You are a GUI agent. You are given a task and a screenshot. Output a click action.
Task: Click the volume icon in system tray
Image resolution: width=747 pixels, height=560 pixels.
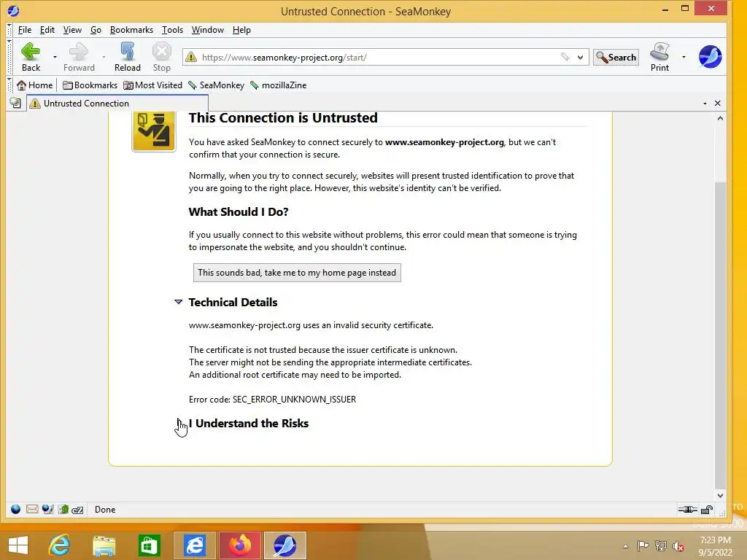pyautogui.click(x=678, y=546)
